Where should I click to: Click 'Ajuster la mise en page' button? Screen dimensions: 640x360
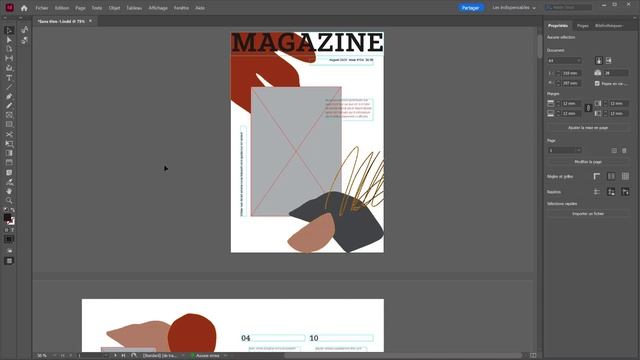click(588, 128)
